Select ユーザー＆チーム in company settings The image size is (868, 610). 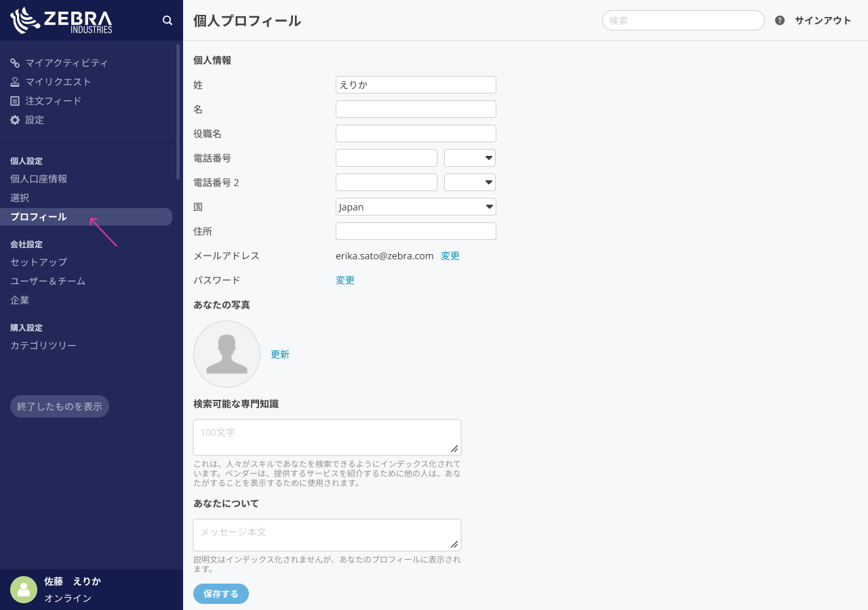click(47, 281)
